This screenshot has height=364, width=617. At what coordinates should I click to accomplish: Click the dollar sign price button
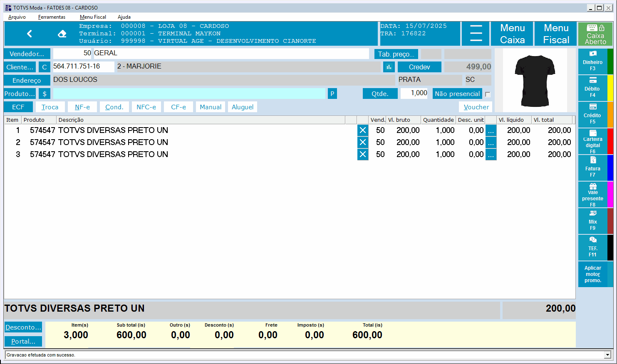coord(45,93)
